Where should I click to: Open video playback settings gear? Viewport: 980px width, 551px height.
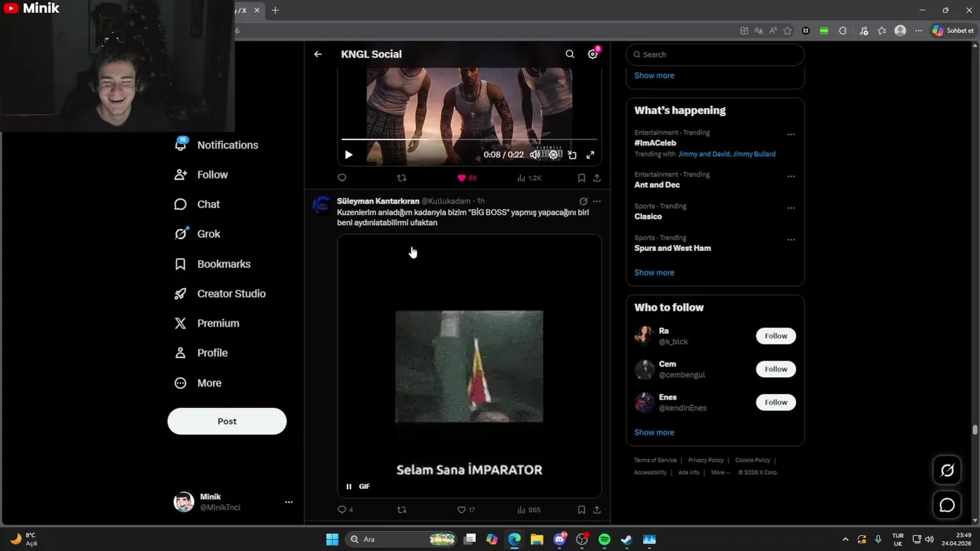(554, 155)
